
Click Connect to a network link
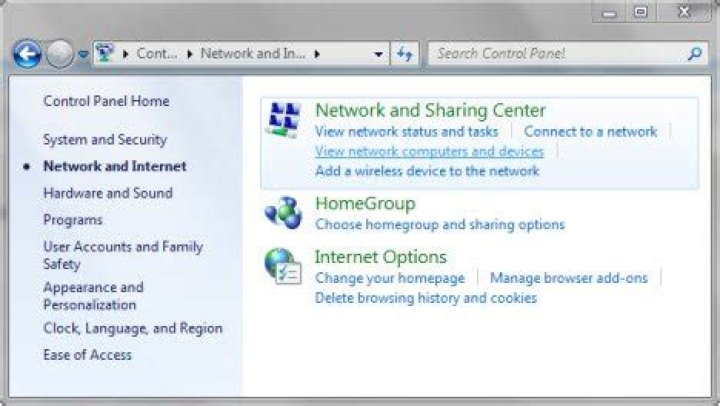590,131
